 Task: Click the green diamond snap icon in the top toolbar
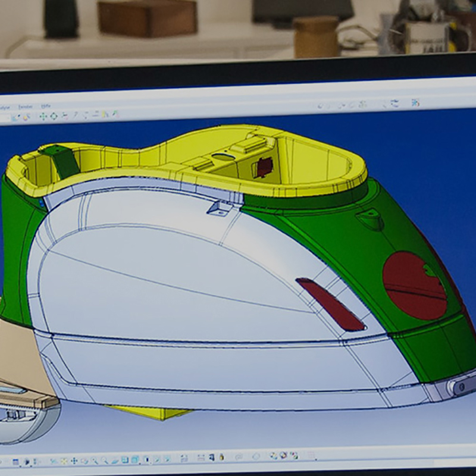54,115
